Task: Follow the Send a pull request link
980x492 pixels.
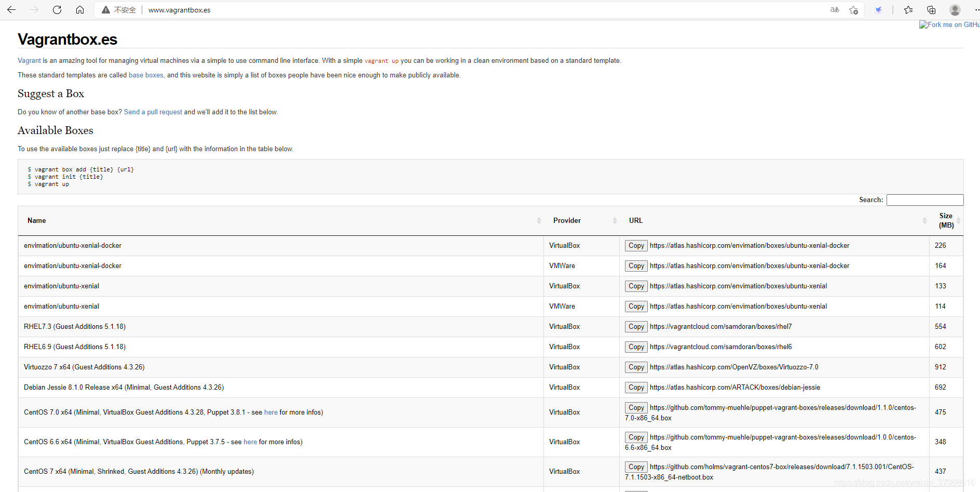Action: pos(153,112)
